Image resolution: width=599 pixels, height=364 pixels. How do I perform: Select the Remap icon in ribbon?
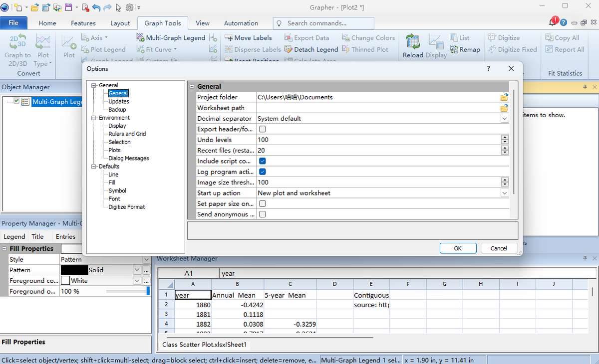(454, 49)
